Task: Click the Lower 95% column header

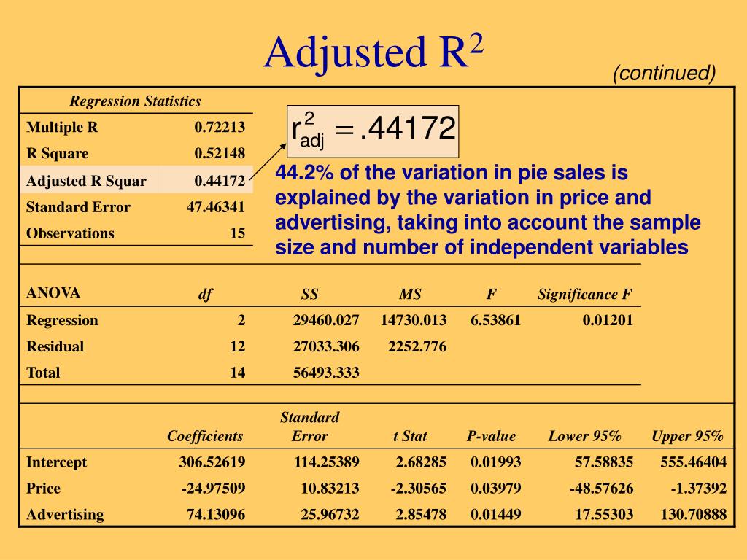Action: [x=584, y=436]
